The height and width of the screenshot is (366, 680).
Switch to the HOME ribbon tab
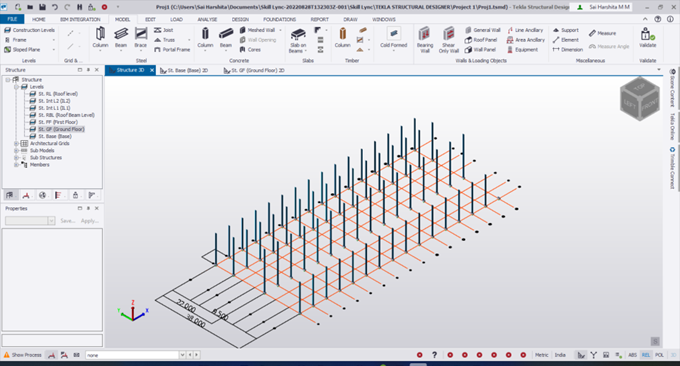(x=39, y=19)
